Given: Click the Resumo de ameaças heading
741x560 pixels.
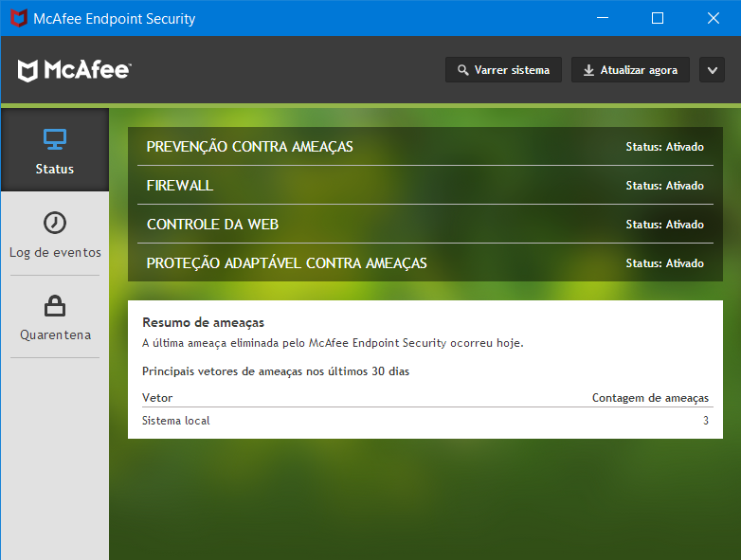Looking at the screenshot, I should pos(203,322).
